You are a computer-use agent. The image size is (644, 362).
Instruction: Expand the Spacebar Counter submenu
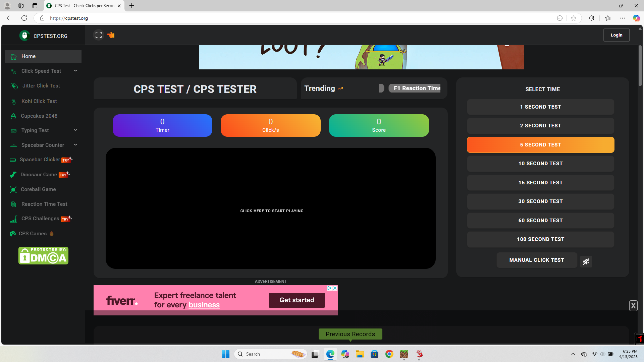75,145
